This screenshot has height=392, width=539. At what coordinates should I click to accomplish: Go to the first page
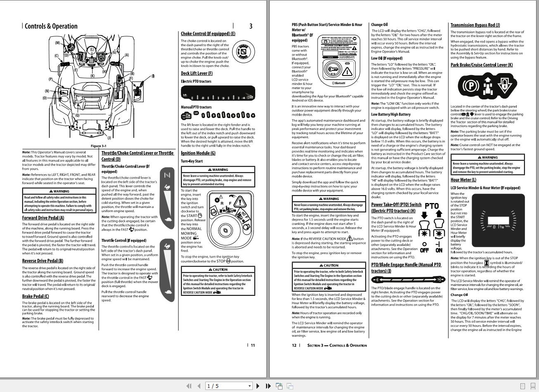tap(189, 386)
